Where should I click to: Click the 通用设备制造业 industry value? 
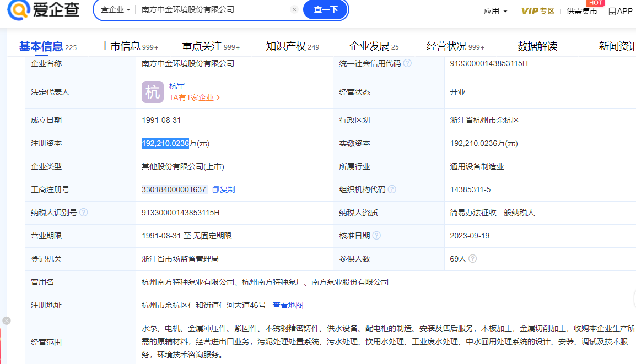477,166
